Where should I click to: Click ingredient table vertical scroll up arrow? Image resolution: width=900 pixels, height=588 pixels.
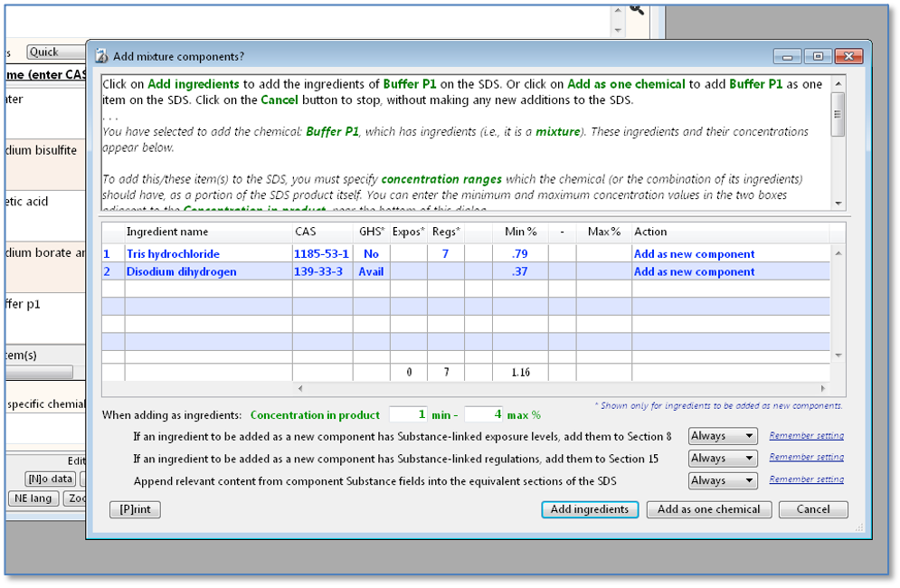tap(838, 253)
